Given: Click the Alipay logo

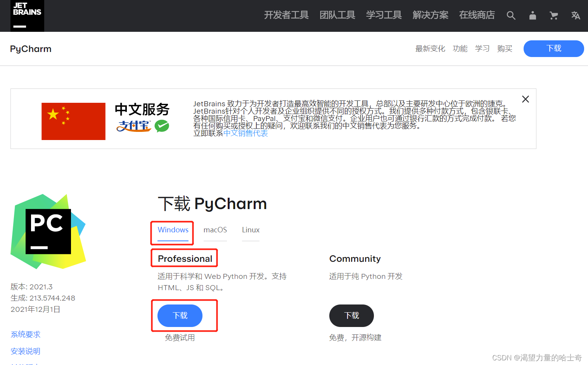Looking at the screenshot, I should (134, 126).
